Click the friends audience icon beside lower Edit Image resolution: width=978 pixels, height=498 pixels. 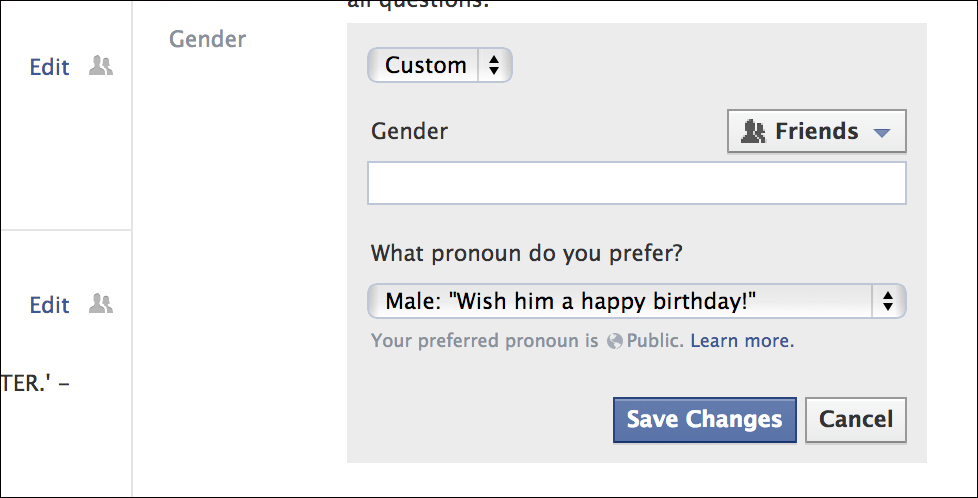(x=100, y=304)
